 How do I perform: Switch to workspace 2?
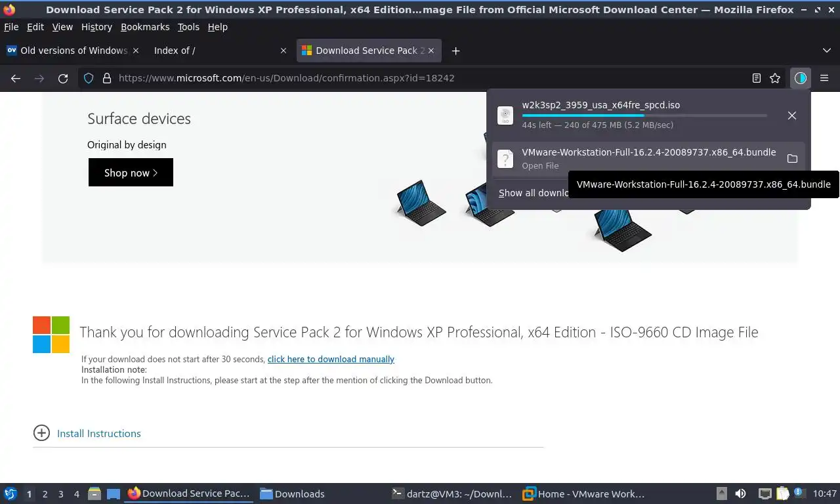(45, 494)
